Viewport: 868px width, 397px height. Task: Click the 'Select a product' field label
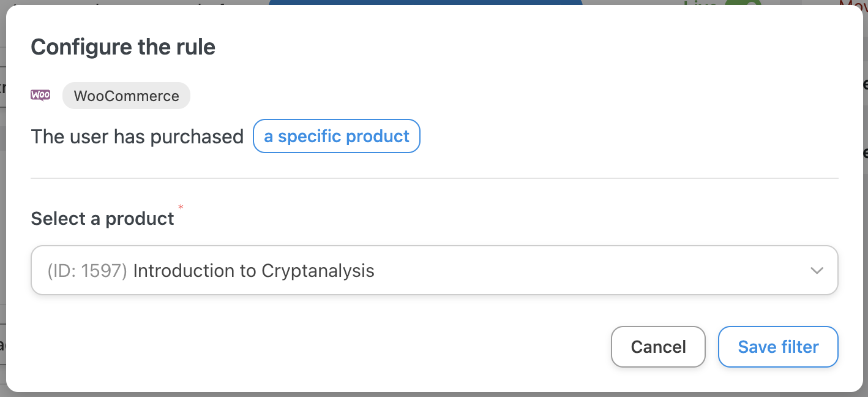(x=102, y=218)
